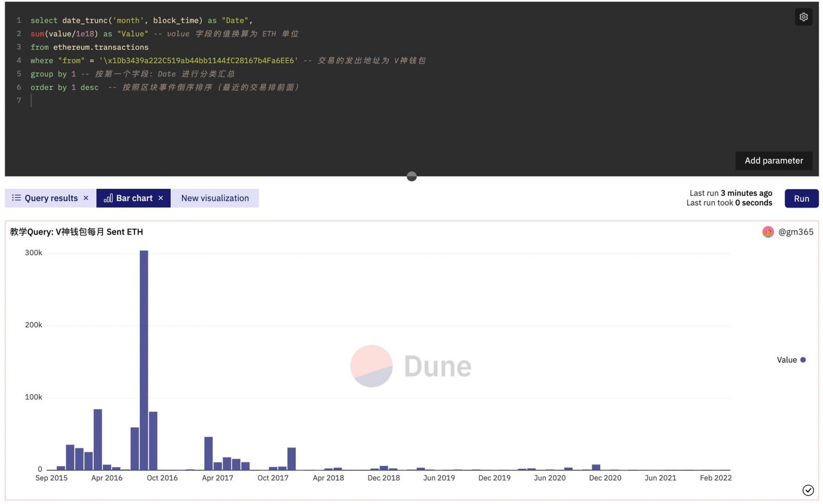Click the Run button

(x=801, y=198)
